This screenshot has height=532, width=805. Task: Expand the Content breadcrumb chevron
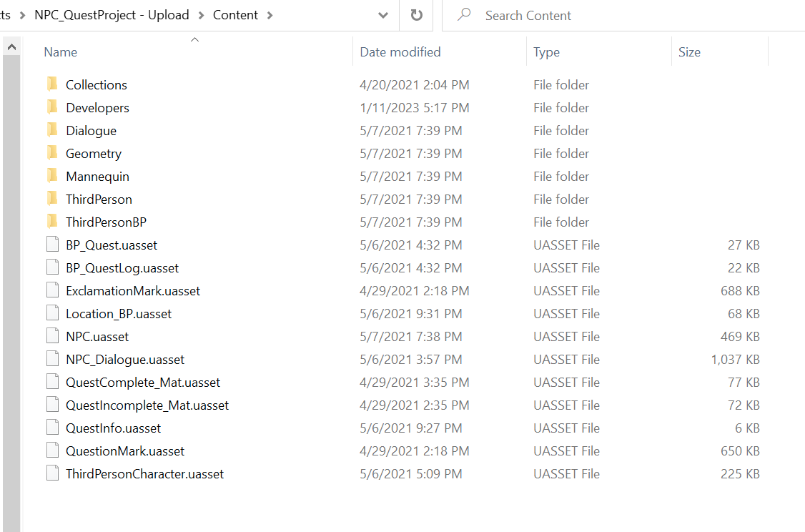click(270, 15)
